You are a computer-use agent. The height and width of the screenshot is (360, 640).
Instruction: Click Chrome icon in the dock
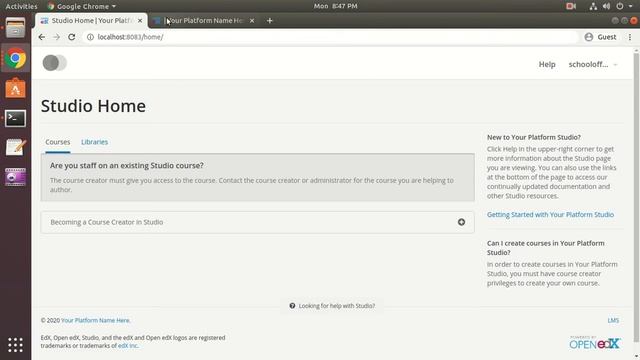point(16,59)
